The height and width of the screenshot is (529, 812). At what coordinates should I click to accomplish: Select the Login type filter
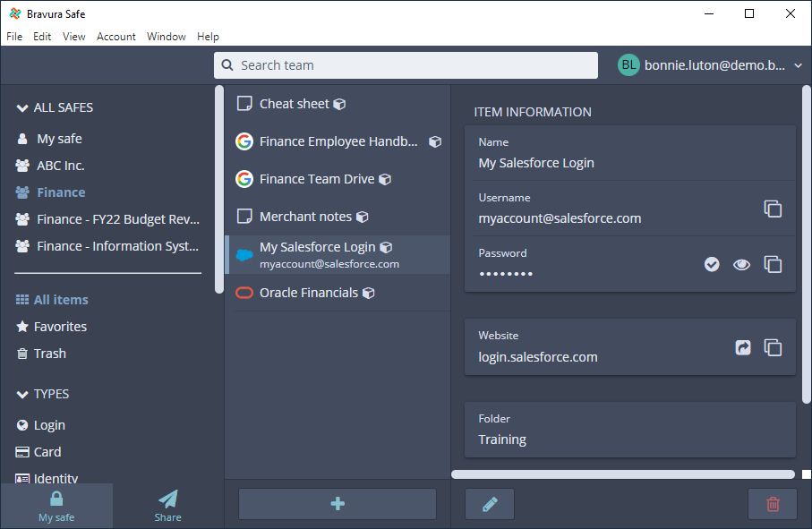point(46,424)
